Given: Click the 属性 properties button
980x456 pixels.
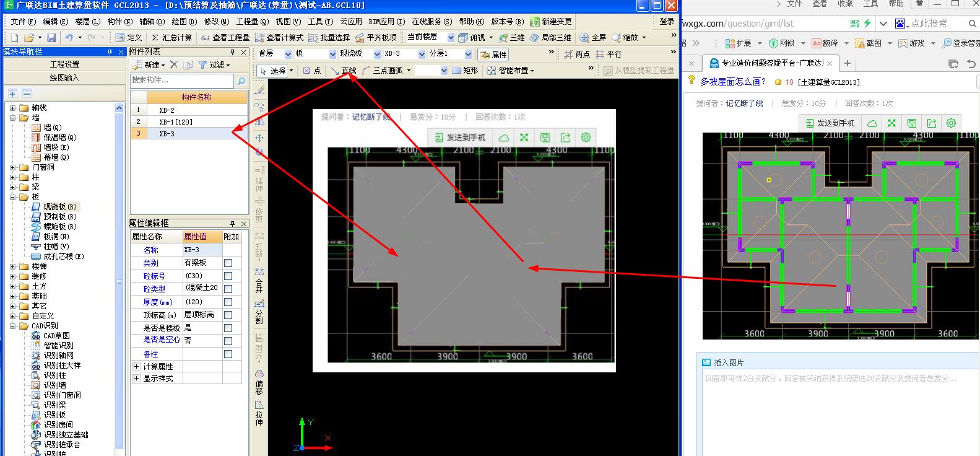Looking at the screenshot, I should [x=493, y=55].
